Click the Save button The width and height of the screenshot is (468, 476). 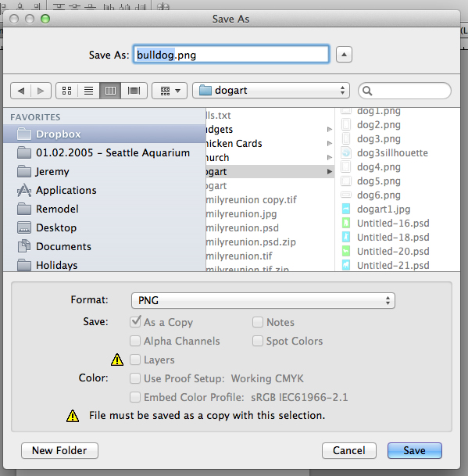pyautogui.click(x=415, y=450)
